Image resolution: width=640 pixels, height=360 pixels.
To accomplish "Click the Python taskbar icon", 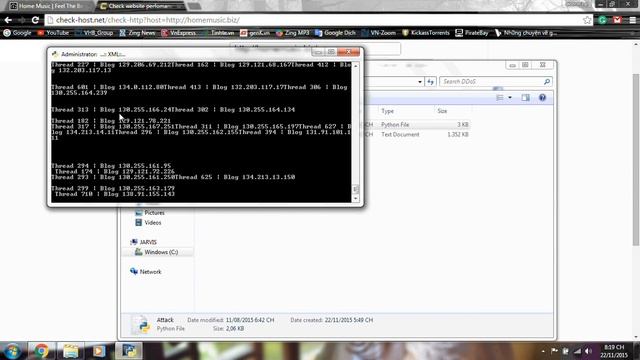I will click(129, 351).
